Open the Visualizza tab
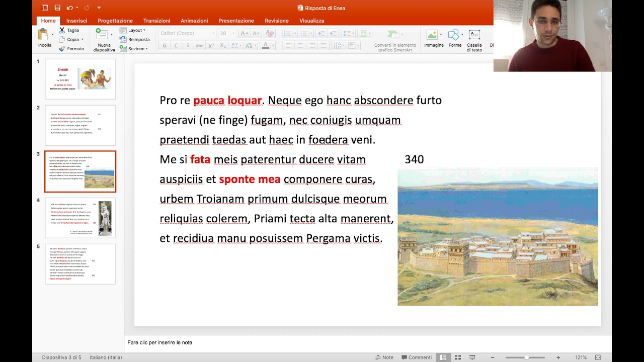Image resolution: width=644 pixels, height=362 pixels. pos(312,21)
